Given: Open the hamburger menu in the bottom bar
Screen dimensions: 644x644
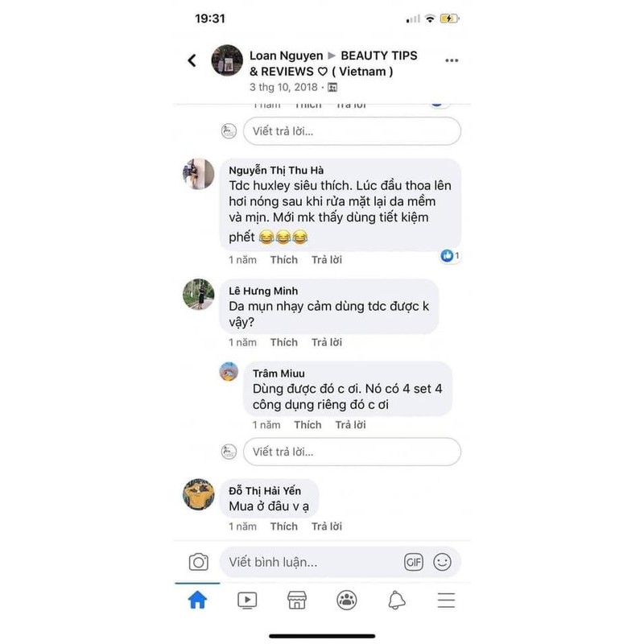Looking at the screenshot, I should point(446,600).
